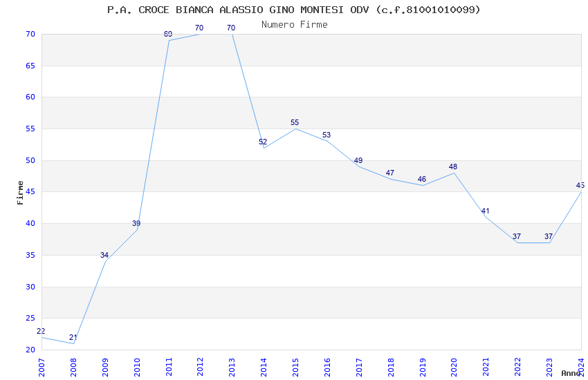The height and width of the screenshot is (380, 588).
Task: Click the '70' data label above 2012
Action: [199, 28]
